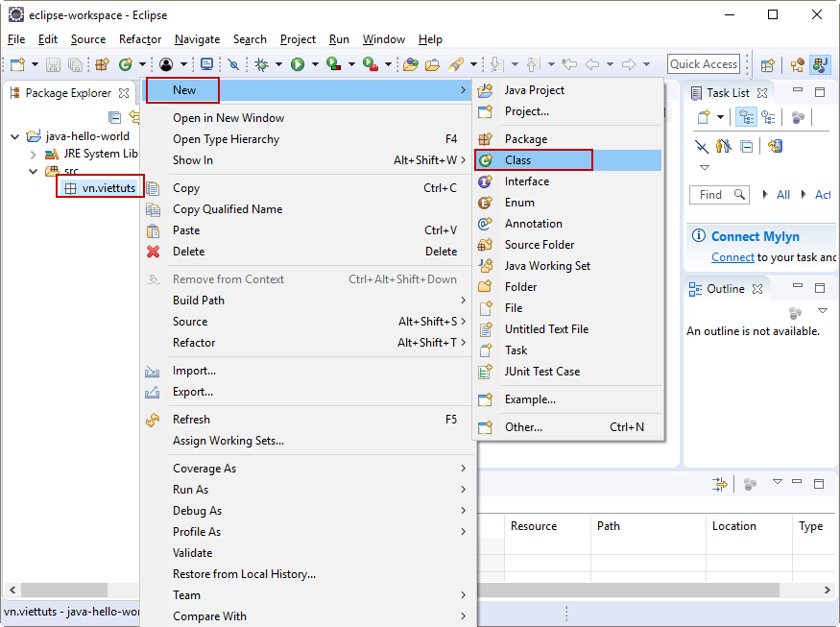The width and height of the screenshot is (840, 627).
Task: Close the Outline view tab
Action: (757, 289)
